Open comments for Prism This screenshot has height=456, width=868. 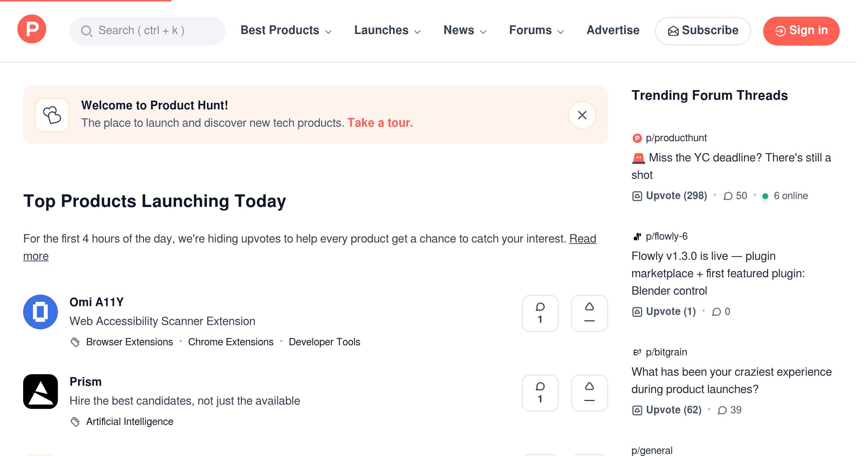(540, 393)
